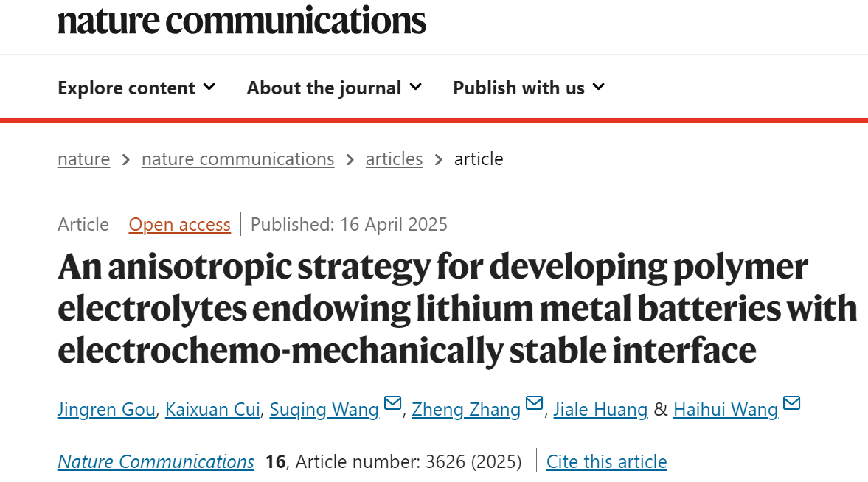
Task: Select author link Jiale Huang
Action: point(600,410)
